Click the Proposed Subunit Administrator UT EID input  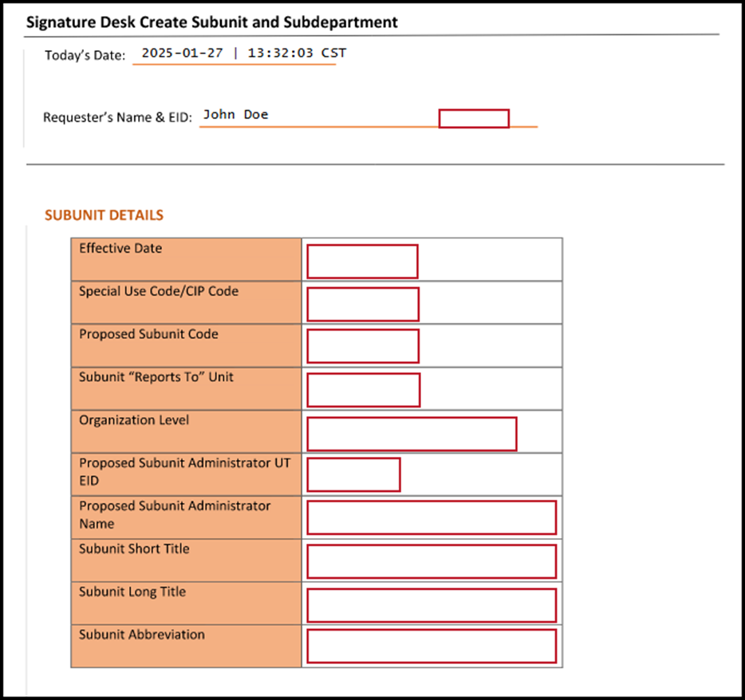(x=353, y=475)
